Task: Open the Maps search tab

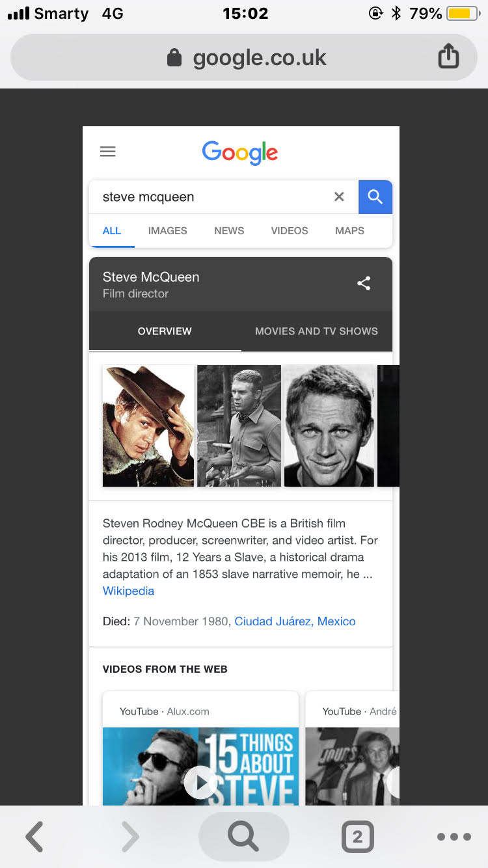Action: click(x=349, y=231)
